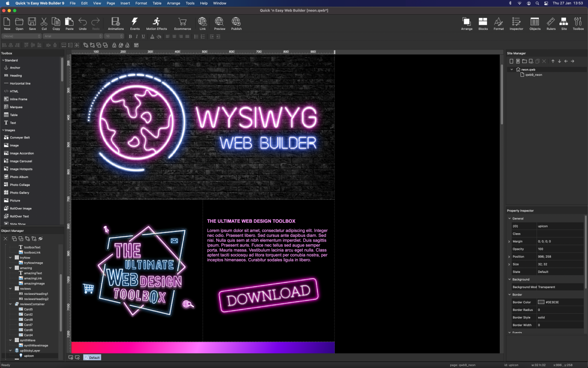
Task: Open the Format menu
Action: tap(141, 3)
